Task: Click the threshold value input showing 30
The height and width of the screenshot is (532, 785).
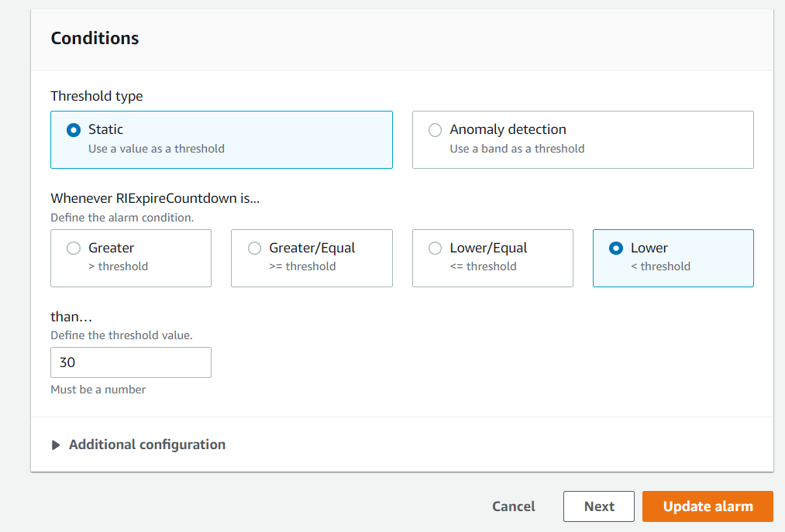Action: (130, 362)
